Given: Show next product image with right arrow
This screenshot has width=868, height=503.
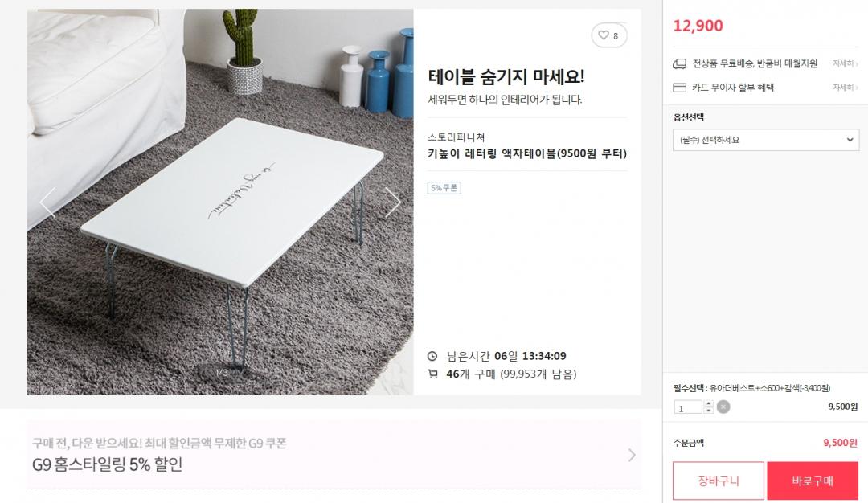Looking at the screenshot, I should (392, 202).
